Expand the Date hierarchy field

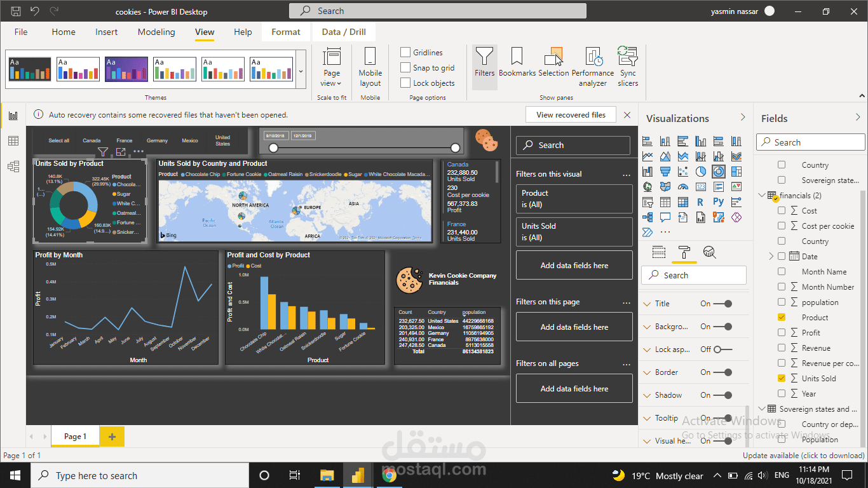tap(771, 256)
